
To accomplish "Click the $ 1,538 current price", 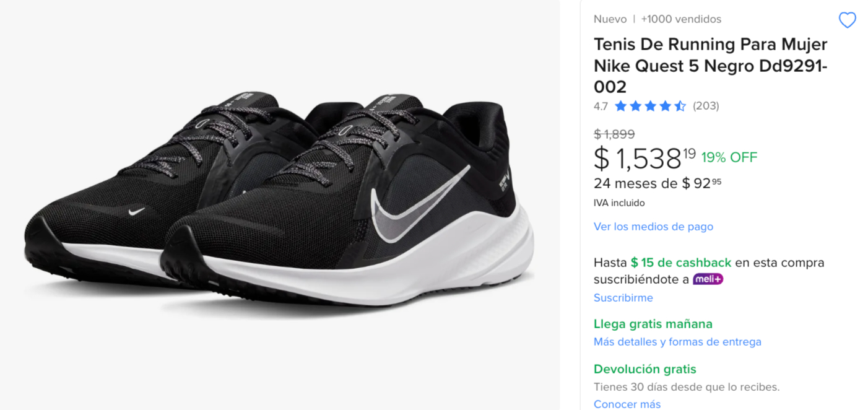I will click(x=644, y=158).
